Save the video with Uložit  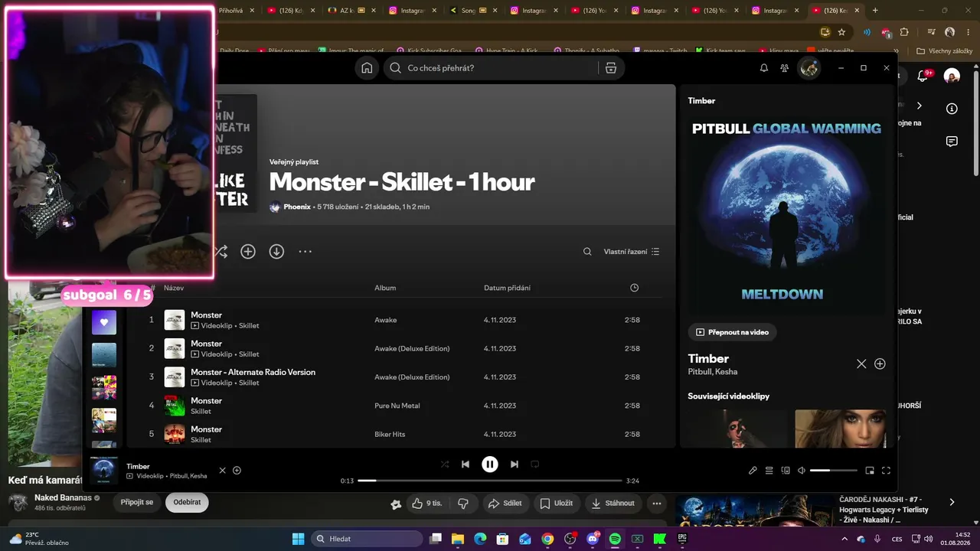click(556, 504)
